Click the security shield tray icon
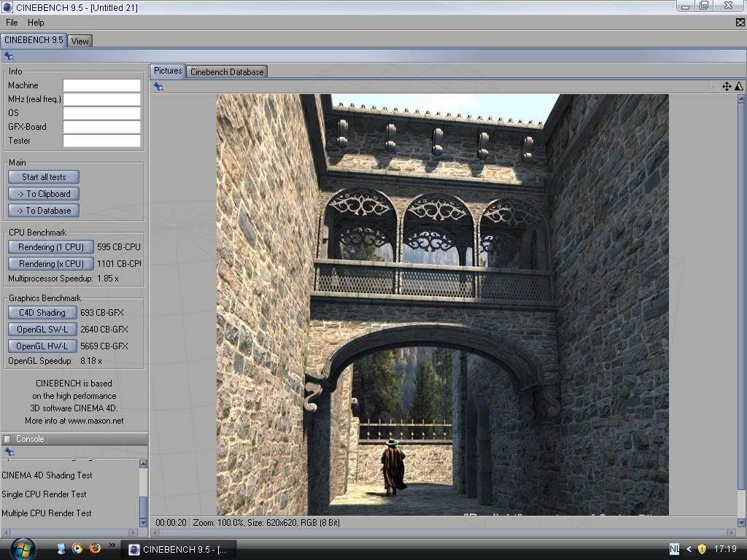 pyautogui.click(x=702, y=549)
